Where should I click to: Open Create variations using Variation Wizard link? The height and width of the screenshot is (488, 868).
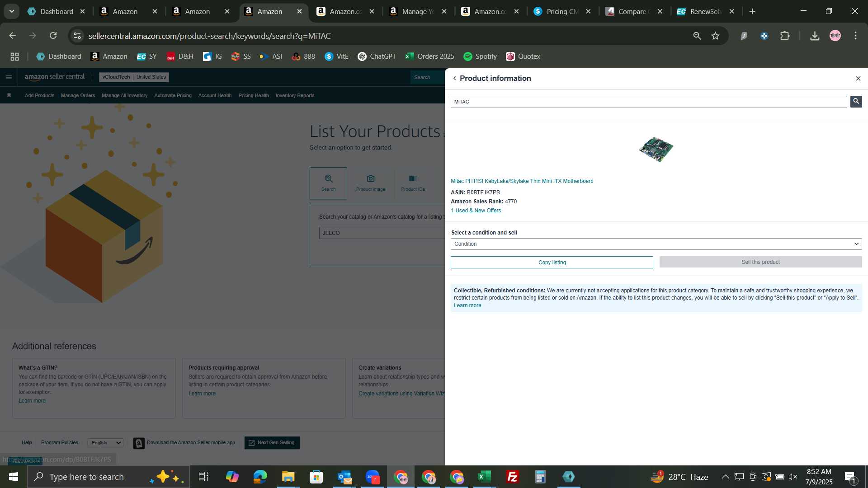(x=401, y=394)
